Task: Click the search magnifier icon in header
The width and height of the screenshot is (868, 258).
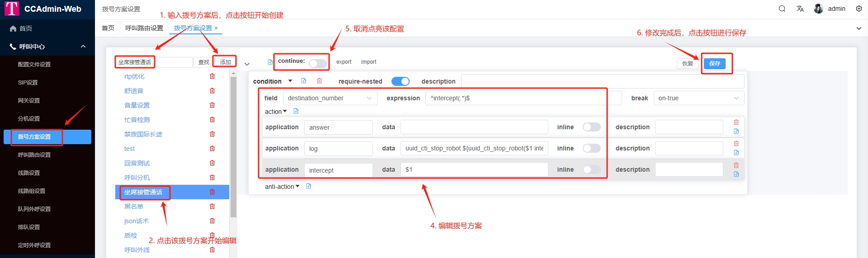Action: 782,9
